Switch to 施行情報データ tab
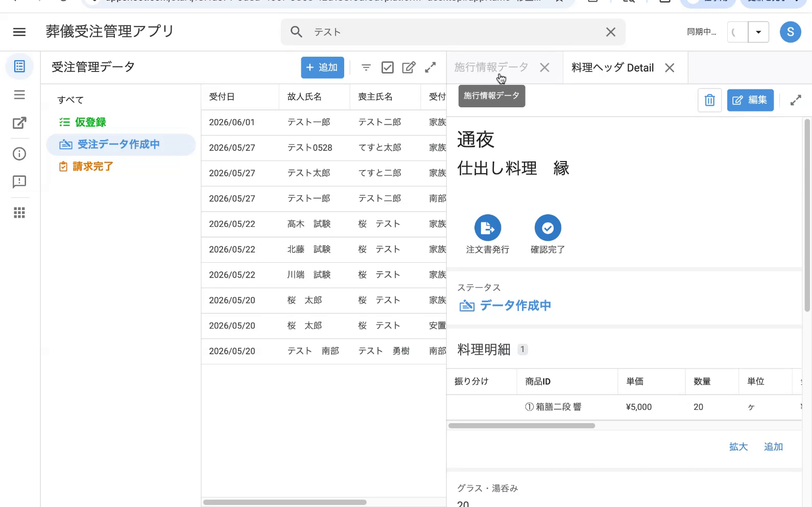This screenshot has height=507, width=812. click(x=491, y=67)
